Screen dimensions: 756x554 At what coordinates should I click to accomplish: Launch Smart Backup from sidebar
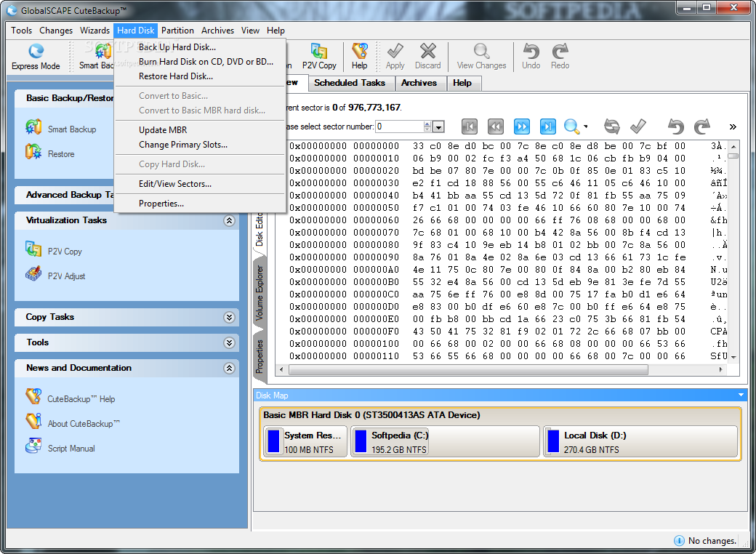tap(61, 128)
